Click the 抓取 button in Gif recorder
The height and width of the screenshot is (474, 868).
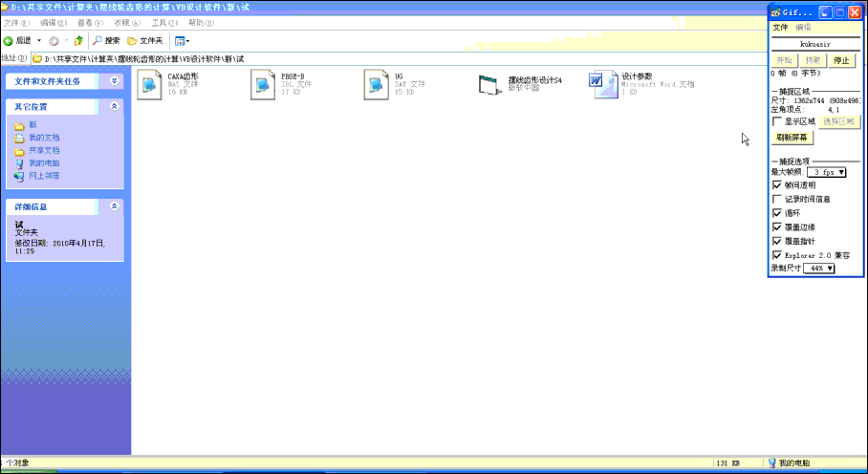pyautogui.click(x=813, y=60)
